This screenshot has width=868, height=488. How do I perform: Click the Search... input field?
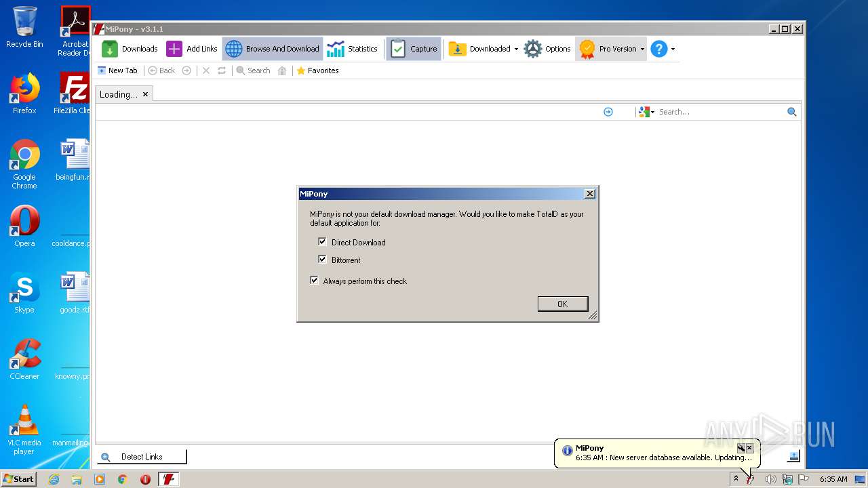[x=721, y=112]
